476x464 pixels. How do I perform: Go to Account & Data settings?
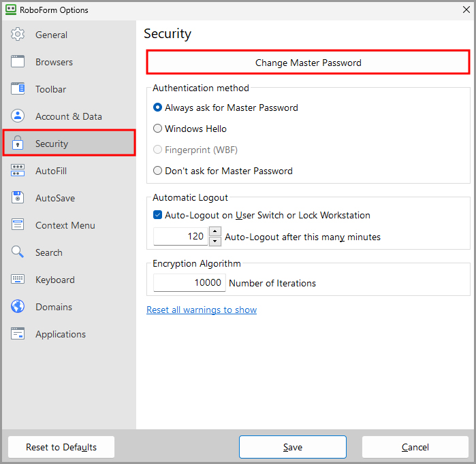point(69,116)
